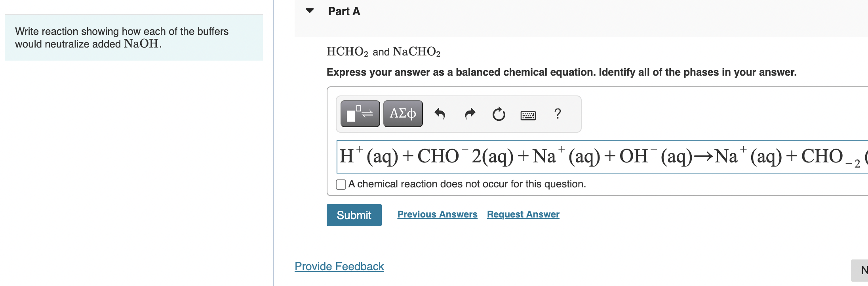The image size is (868, 286).
Task: Open the equation templates palette button
Action: click(360, 114)
